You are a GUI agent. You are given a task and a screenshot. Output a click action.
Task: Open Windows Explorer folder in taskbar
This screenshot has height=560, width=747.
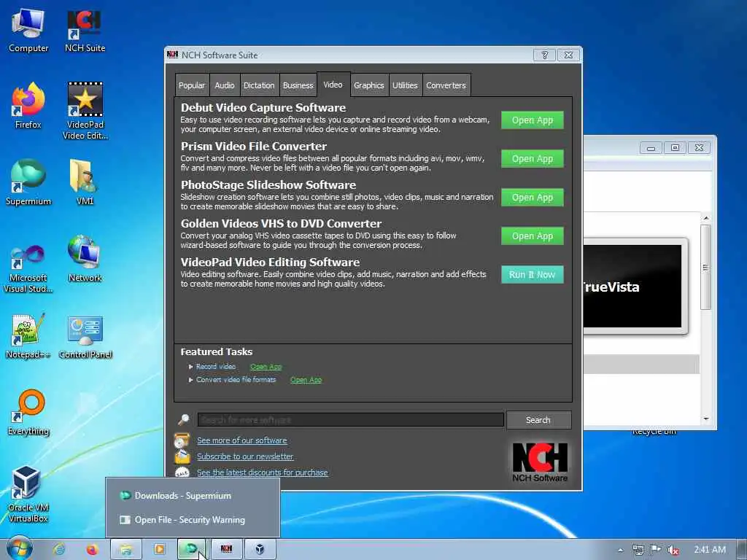tap(125, 550)
